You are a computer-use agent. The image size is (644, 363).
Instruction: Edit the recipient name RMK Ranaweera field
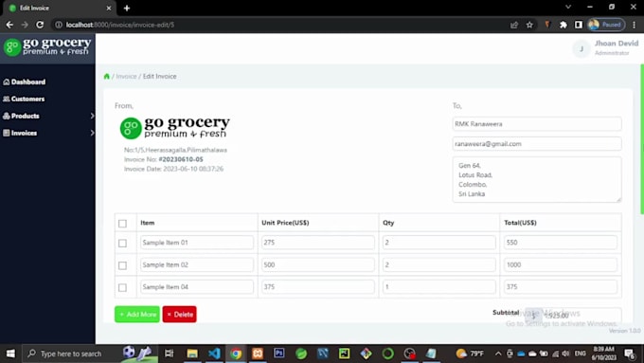tap(537, 124)
